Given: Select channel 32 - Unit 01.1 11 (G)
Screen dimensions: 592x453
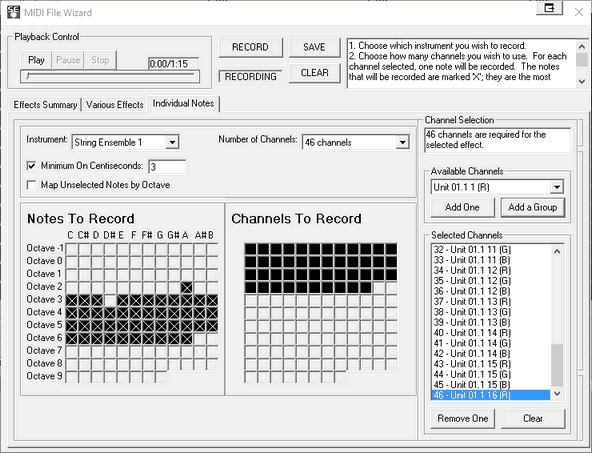Looking at the screenshot, I should (x=491, y=250).
